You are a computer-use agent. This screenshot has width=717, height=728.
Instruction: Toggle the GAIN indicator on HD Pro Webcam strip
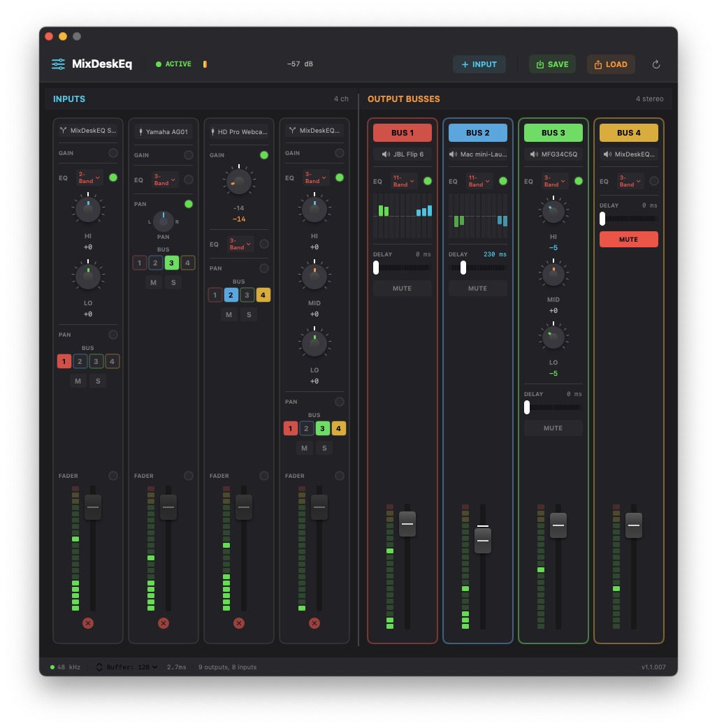click(x=264, y=155)
